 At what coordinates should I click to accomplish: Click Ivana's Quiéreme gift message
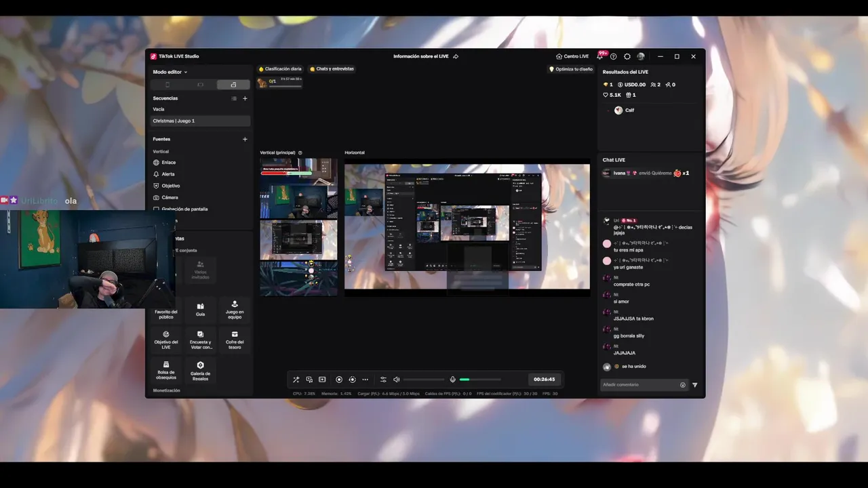click(646, 173)
